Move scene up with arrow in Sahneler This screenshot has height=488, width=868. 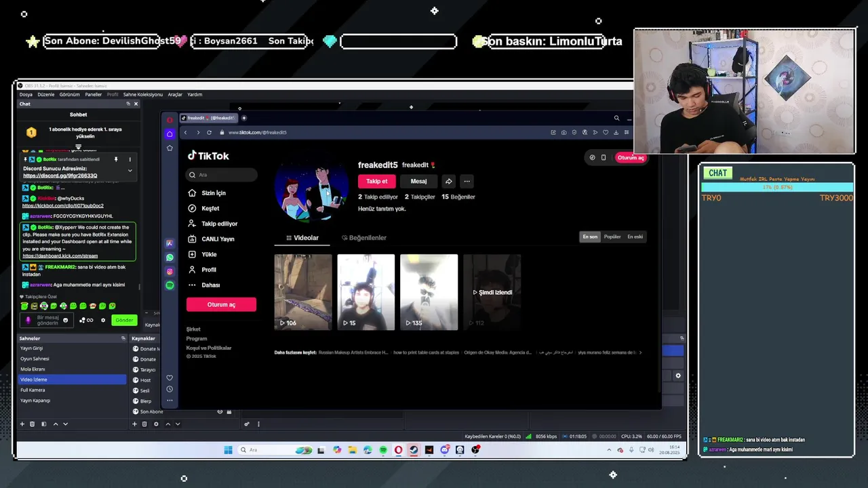tap(56, 424)
